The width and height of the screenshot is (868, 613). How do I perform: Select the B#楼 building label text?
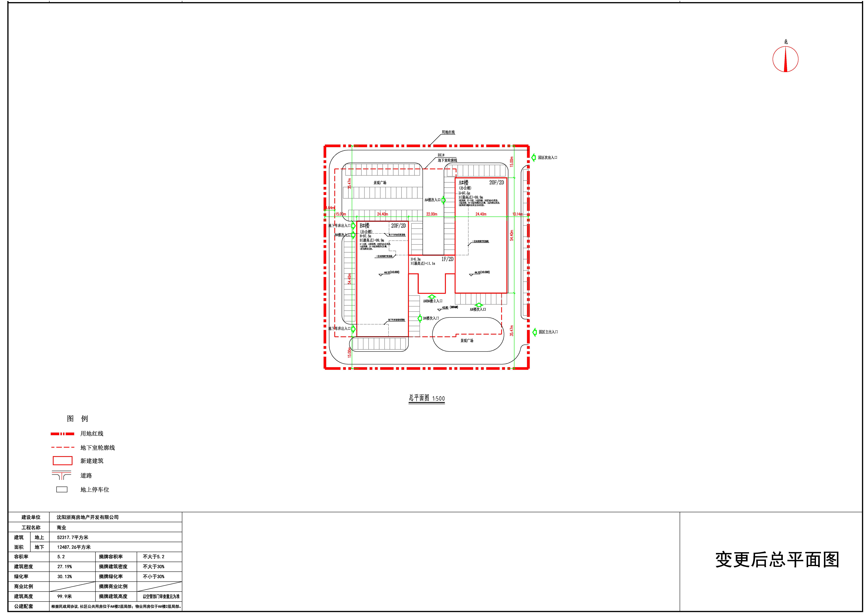(x=364, y=226)
